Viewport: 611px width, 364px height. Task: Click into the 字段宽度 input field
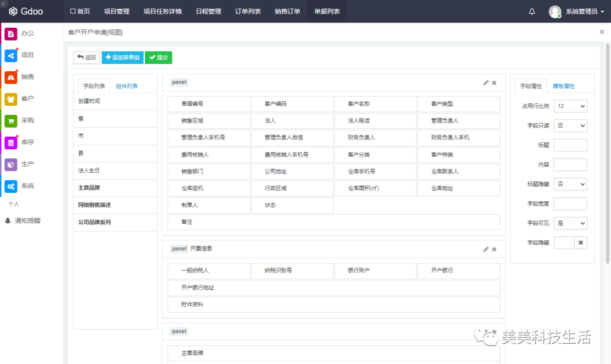pyautogui.click(x=570, y=203)
